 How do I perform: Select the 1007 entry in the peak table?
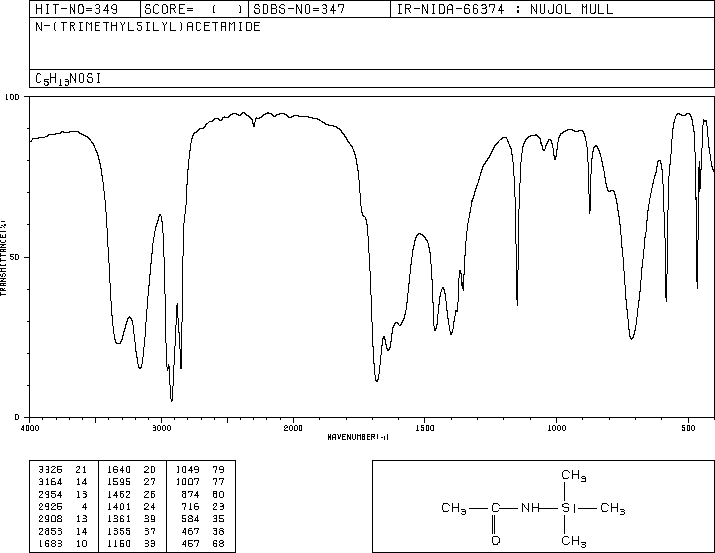pyautogui.click(x=188, y=482)
